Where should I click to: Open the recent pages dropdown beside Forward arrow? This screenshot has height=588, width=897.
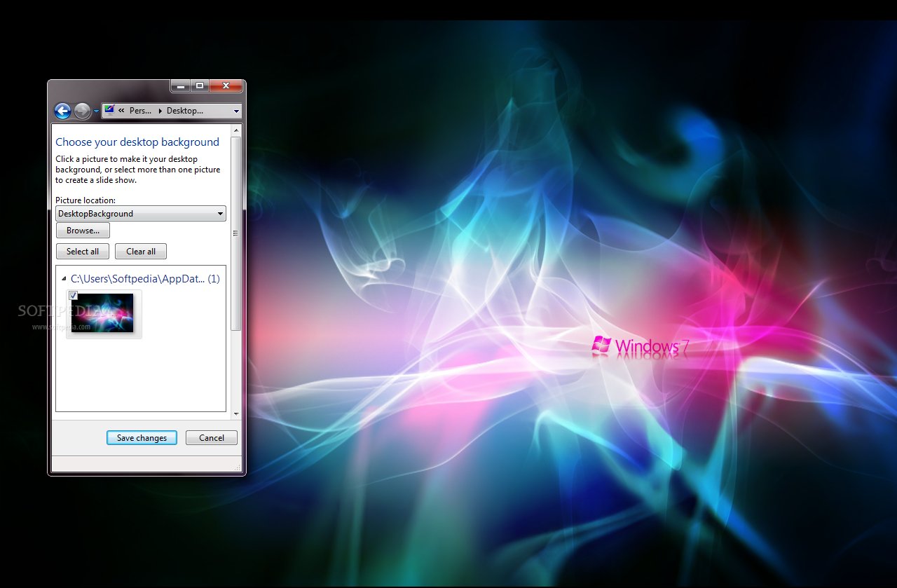pos(96,111)
